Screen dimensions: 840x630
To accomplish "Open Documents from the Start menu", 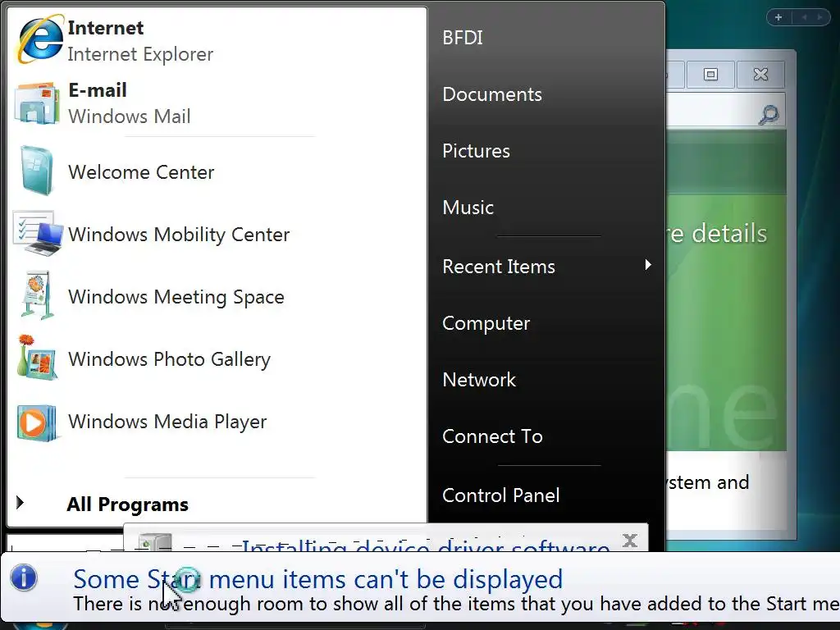I will click(492, 94).
